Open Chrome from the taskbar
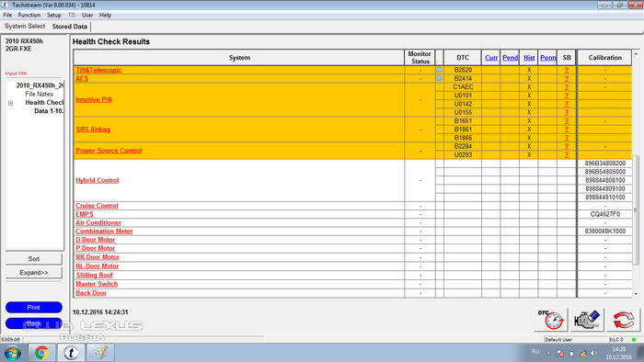The width and height of the screenshot is (644, 362). [x=41, y=353]
